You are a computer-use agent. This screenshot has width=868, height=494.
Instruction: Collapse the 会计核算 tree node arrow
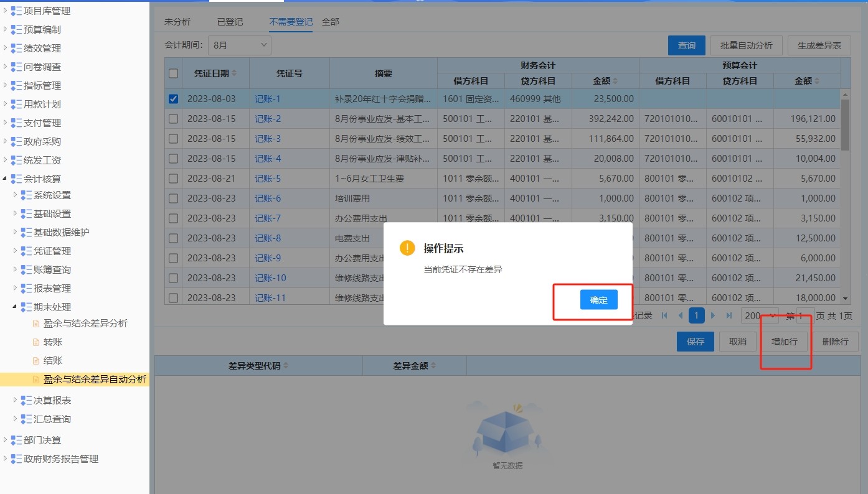coord(6,179)
